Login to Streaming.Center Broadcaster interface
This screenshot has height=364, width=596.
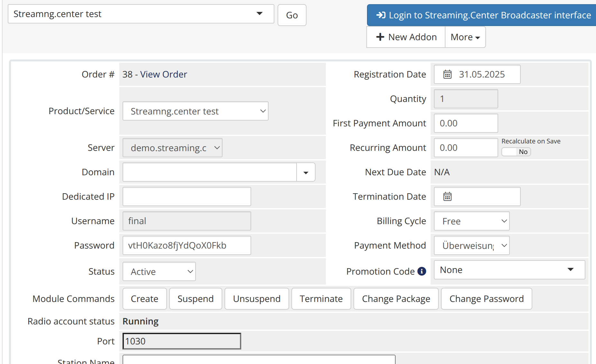pos(483,15)
